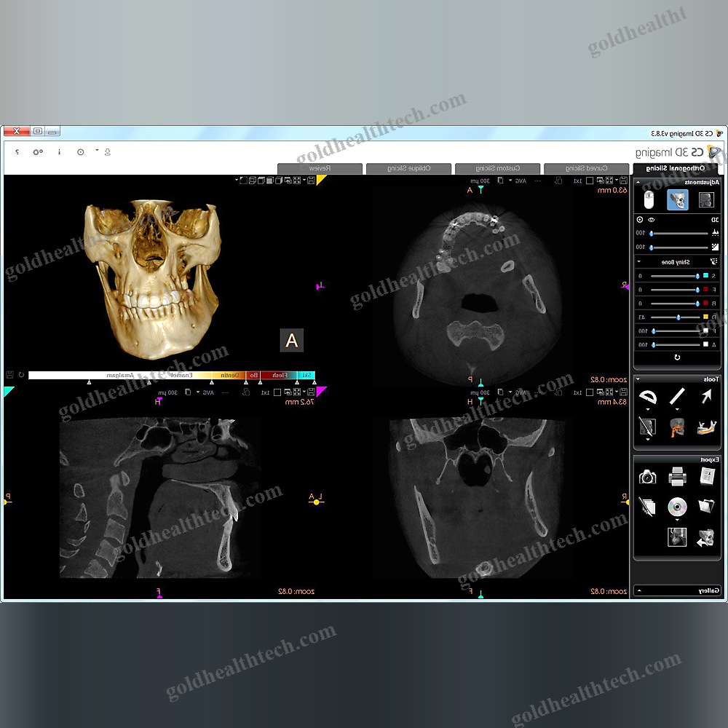The height and width of the screenshot is (728, 728).
Task: Switch to the Custom Slicing tab
Action: (x=498, y=169)
